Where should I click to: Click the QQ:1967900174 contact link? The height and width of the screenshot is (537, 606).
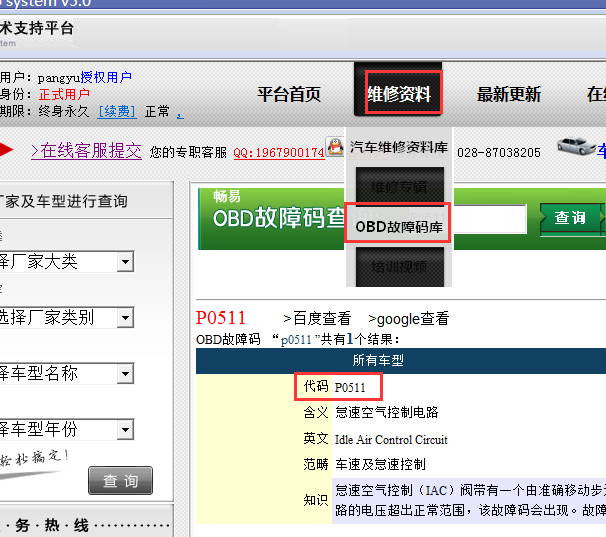279,153
